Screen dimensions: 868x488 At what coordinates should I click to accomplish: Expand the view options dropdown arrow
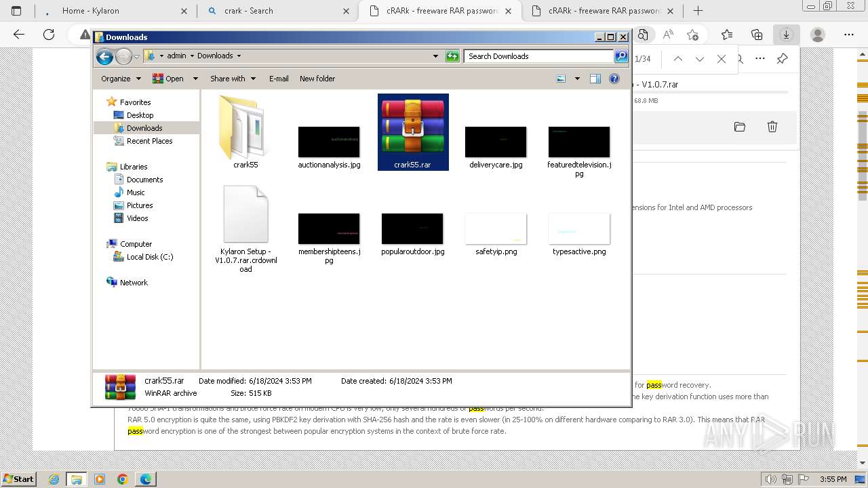point(577,79)
